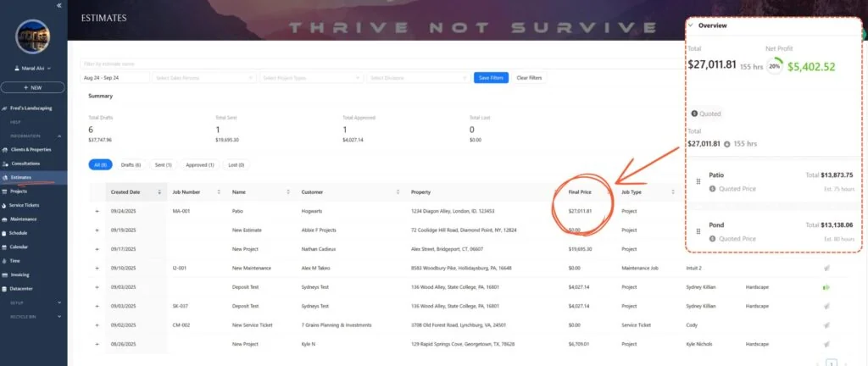This screenshot has height=366, width=868.
Task: Open the Select Project Types dropdown
Action: coord(310,78)
